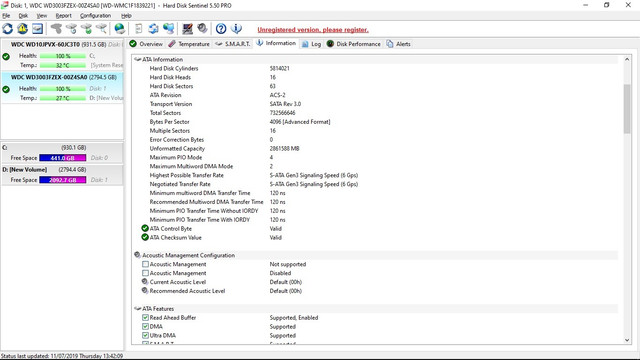
Task: Click the Current Acoustic Level speaker icon
Action: (x=145, y=282)
